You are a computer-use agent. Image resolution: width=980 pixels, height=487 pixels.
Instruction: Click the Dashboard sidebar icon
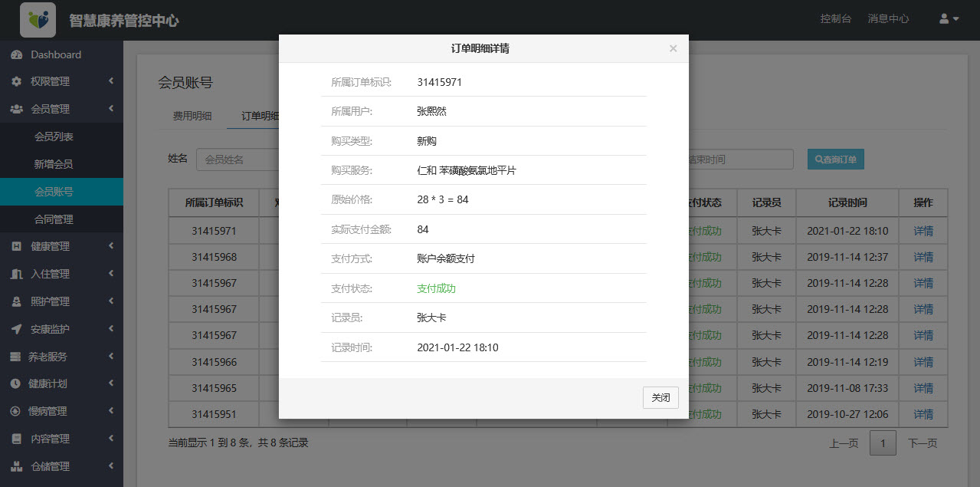tap(17, 54)
